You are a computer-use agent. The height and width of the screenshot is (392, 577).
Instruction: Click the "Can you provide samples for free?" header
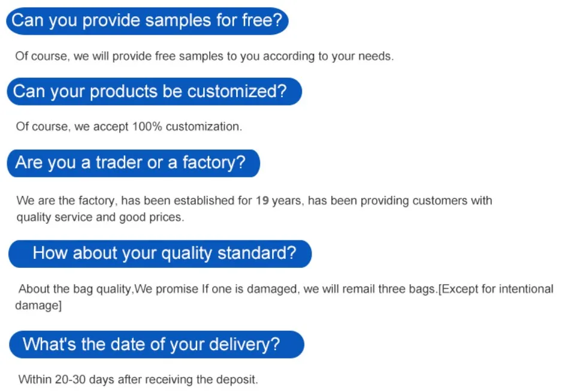coord(147,21)
